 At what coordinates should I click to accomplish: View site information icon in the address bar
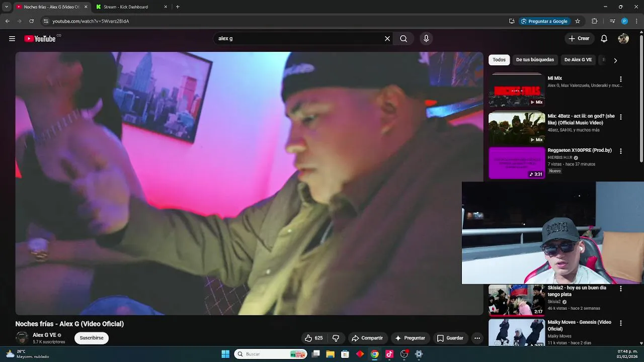tap(46, 21)
